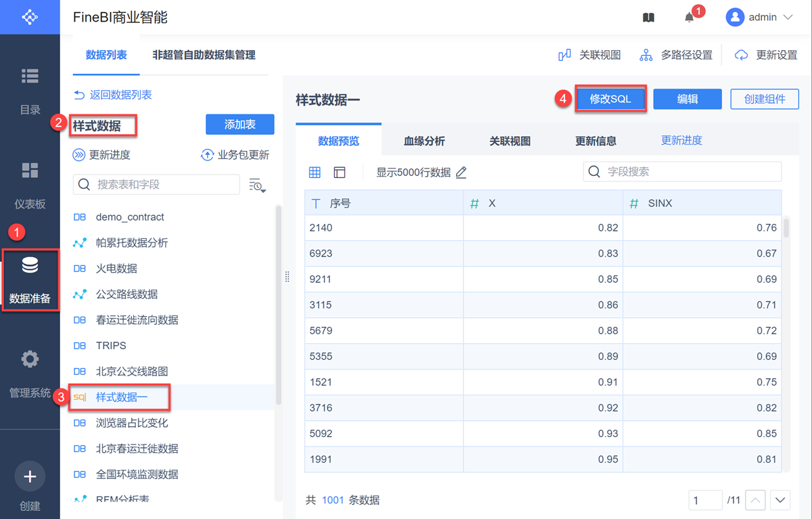Viewport: 812px width, 519px height.
Task: Switch to grid table preview view
Action: click(315, 173)
